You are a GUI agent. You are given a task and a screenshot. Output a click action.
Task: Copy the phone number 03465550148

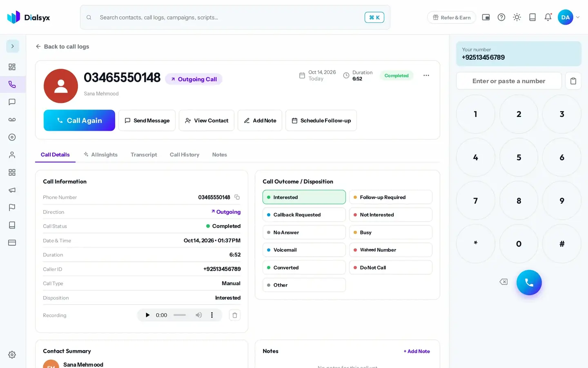point(237,197)
